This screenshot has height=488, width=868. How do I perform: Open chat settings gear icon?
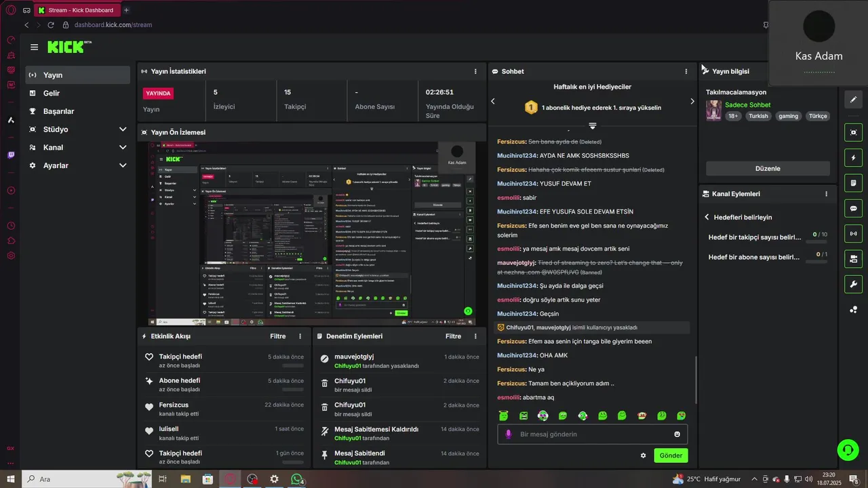(643, 455)
